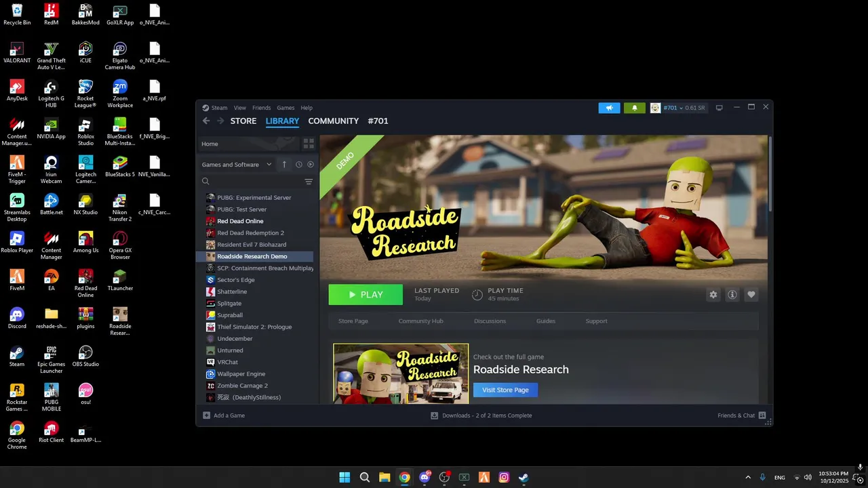Show hidden system tray icons chevron
The image size is (868, 488).
748,477
